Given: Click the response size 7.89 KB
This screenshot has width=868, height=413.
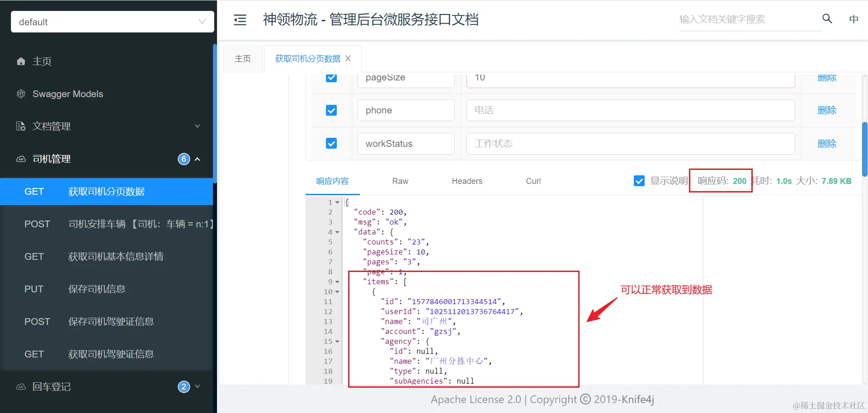Looking at the screenshot, I should point(836,181).
